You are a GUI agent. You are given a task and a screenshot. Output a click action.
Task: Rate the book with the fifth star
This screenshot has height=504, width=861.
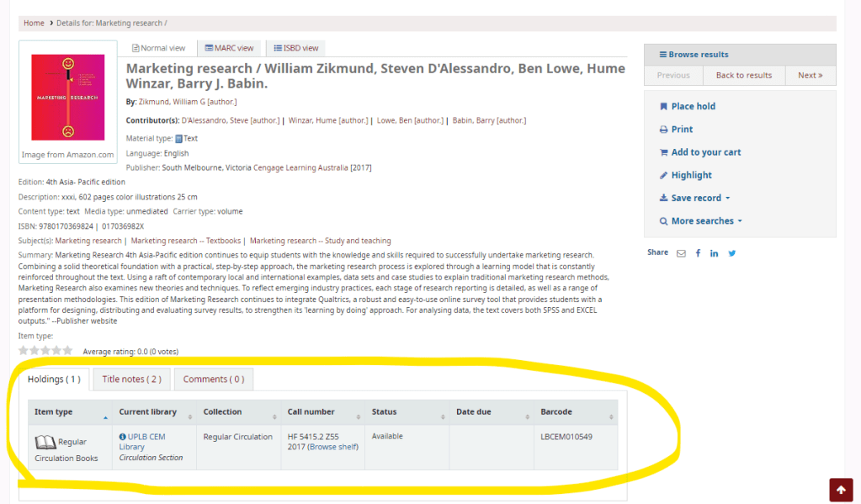[x=68, y=351]
